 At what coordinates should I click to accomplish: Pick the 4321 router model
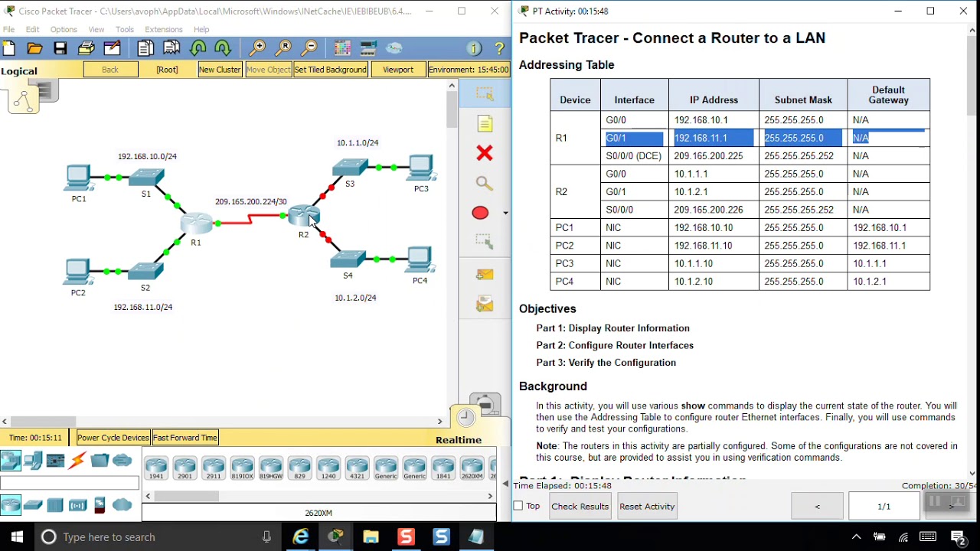pyautogui.click(x=358, y=468)
